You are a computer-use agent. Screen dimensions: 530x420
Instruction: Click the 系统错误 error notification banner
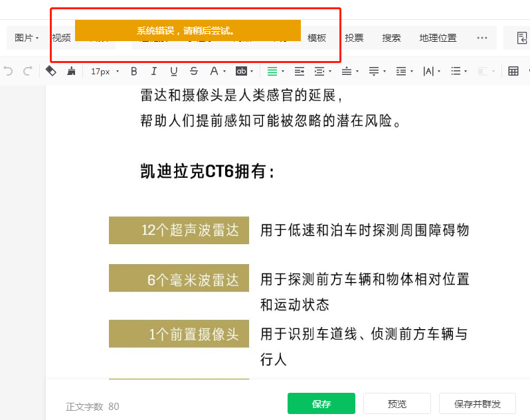point(187,31)
